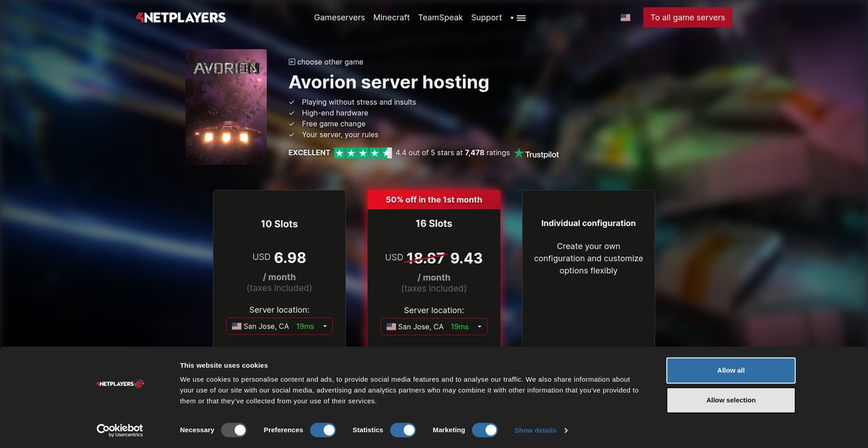The width and height of the screenshot is (868, 448).
Task: Click the choose other game link
Action: point(330,62)
